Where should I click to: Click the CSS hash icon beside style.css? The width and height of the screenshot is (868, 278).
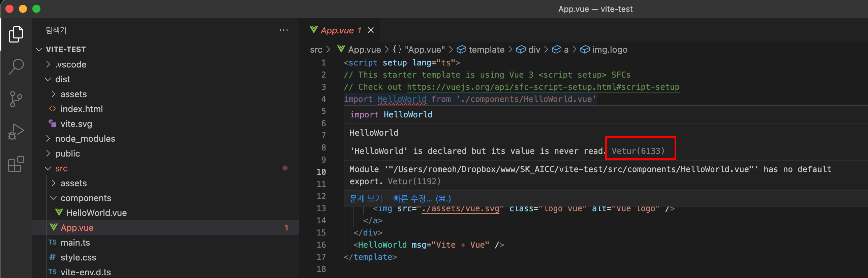[x=52, y=257]
